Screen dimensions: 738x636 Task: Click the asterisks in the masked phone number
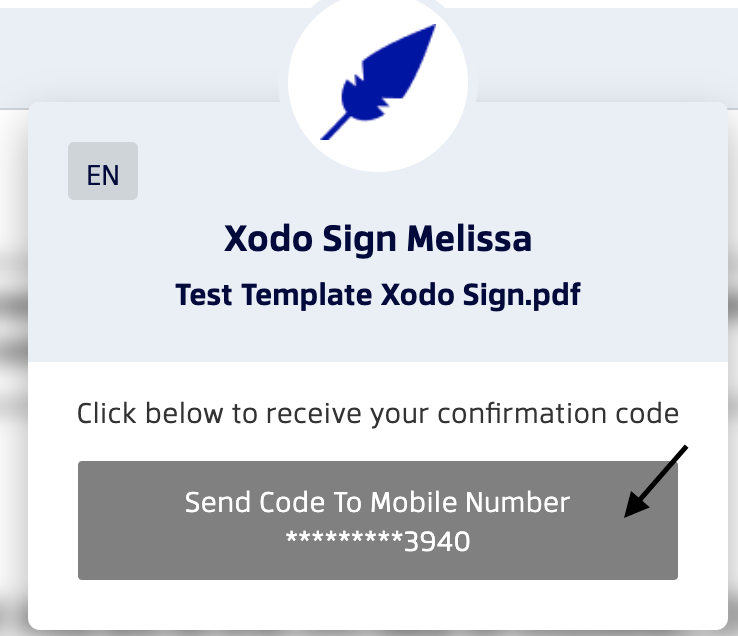point(344,538)
